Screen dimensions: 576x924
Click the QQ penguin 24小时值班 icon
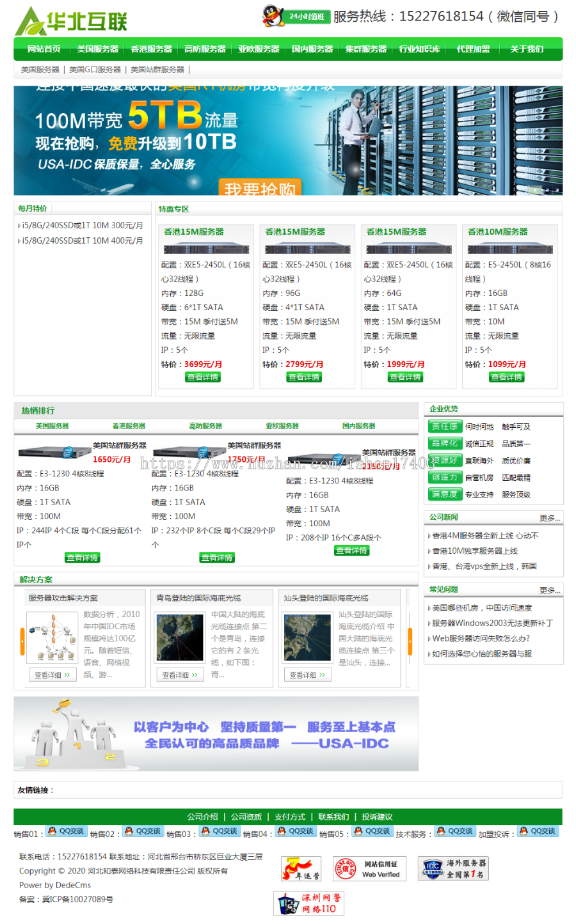pyautogui.click(x=296, y=16)
